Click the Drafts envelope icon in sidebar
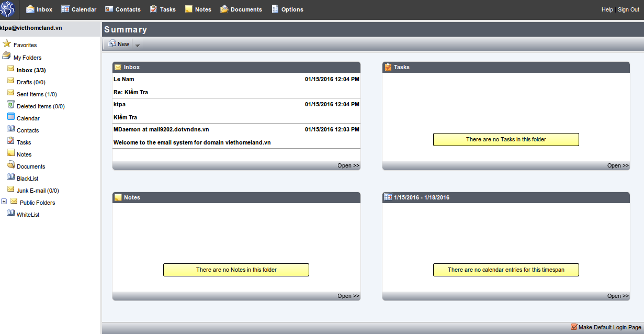 click(11, 81)
